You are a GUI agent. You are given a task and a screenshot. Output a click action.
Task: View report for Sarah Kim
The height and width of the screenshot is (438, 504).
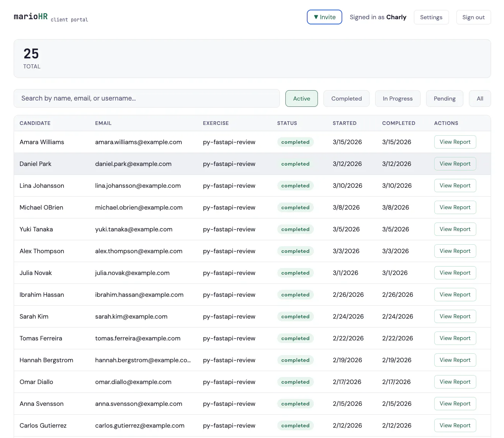click(x=455, y=316)
